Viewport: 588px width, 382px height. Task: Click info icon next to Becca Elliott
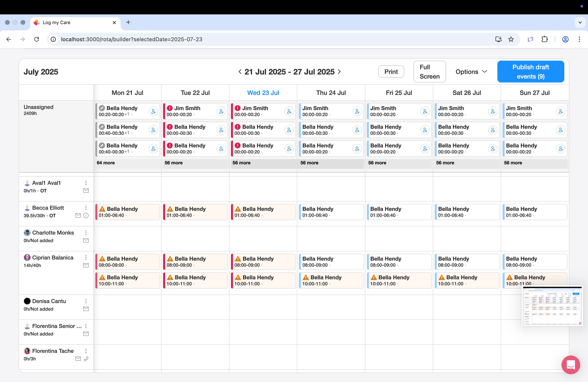pos(86,216)
